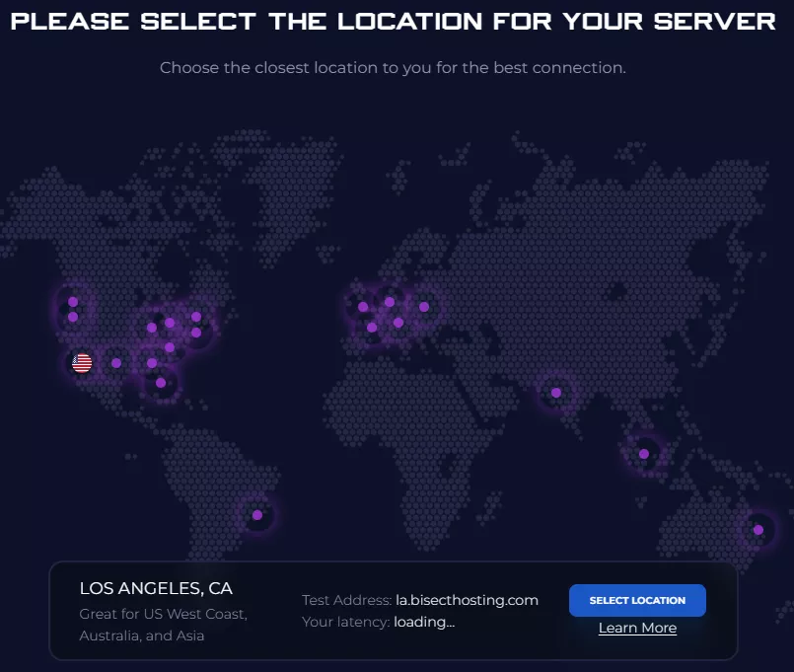794x672 pixels.
Task: Click the Australia server location dot
Action: (757, 530)
